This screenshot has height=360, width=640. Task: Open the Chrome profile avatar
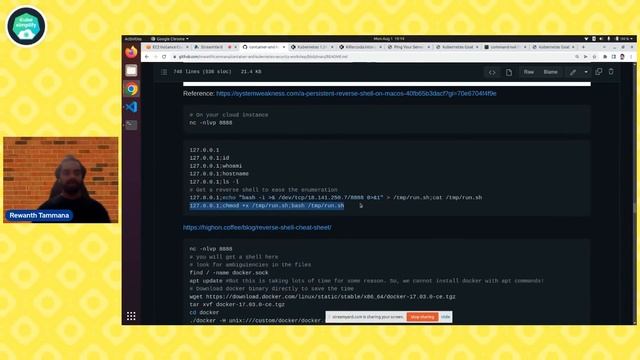click(622, 57)
